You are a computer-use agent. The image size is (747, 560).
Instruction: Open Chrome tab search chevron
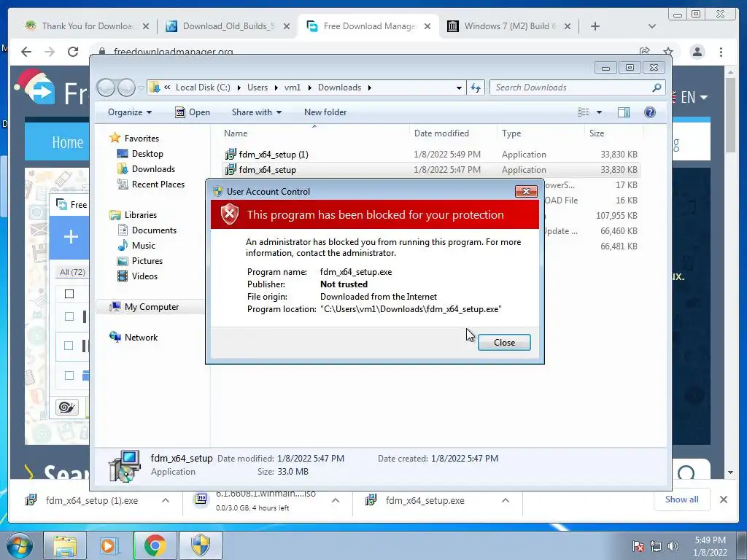pyautogui.click(x=652, y=26)
